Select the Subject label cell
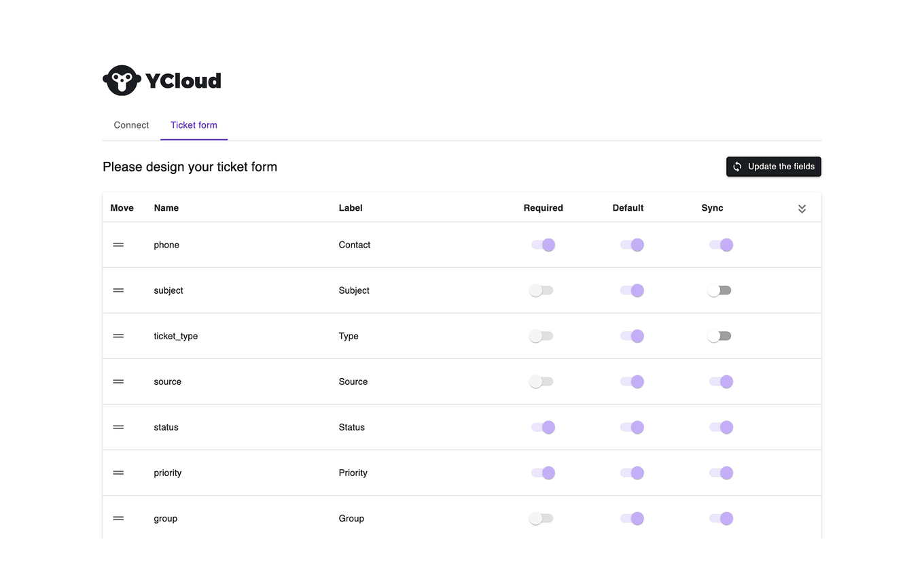The image size is (924, 578). [354, 290]
